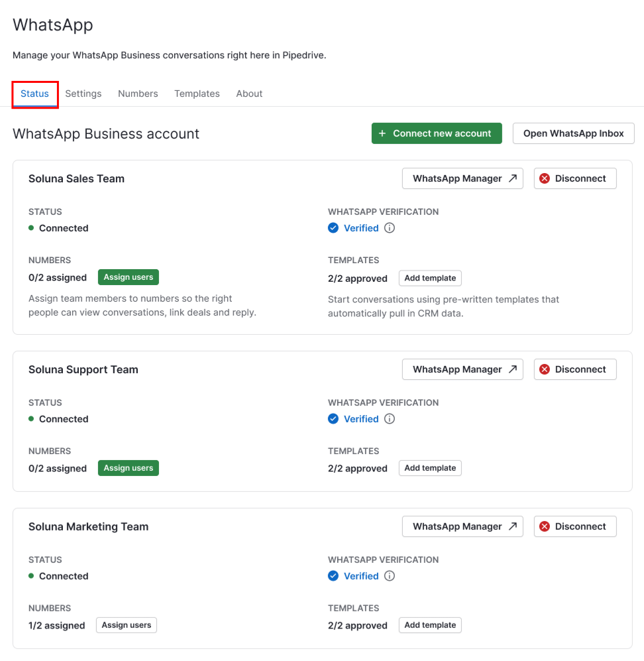Disconnect the Soluna Support Team account
The image size is (644, 661).
(575, 369)
